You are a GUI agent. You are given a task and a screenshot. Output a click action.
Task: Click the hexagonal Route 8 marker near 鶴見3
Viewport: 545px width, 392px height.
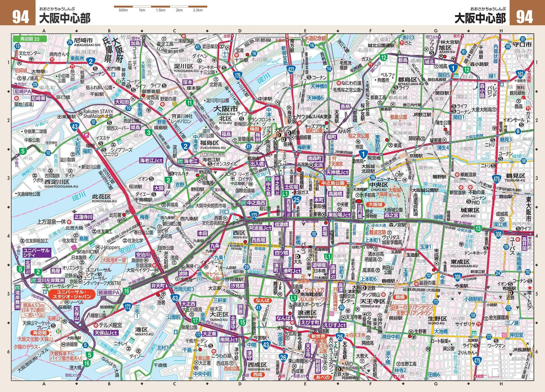click(518, 131)
